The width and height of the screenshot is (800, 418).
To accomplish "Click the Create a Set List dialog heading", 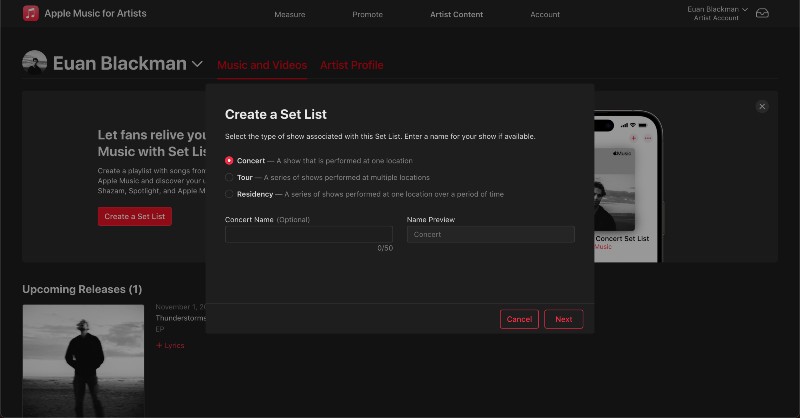I will click(276, 114).
